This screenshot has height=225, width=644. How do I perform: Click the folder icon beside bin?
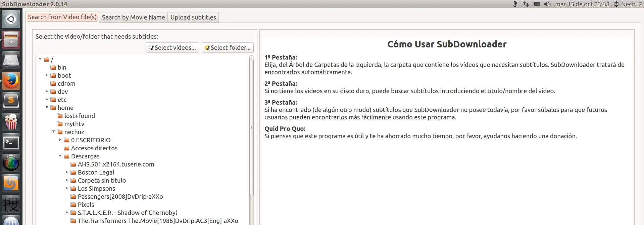pos(53,68)
